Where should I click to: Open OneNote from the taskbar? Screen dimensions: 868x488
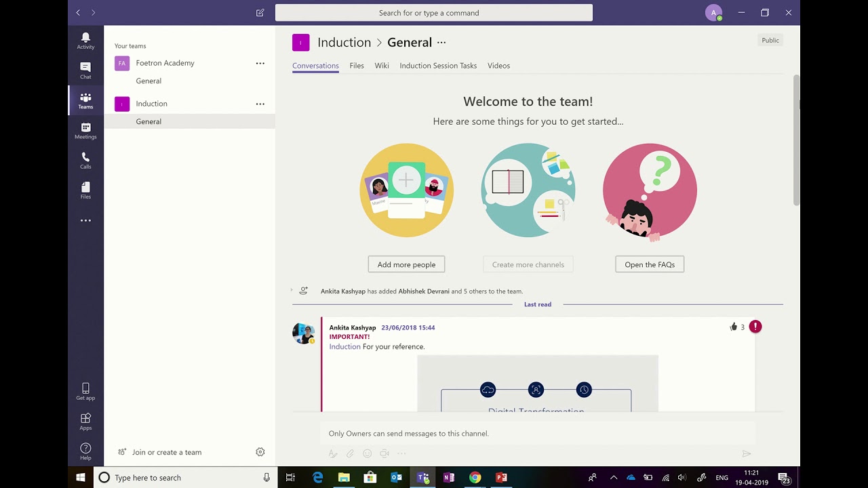(448, 477)
